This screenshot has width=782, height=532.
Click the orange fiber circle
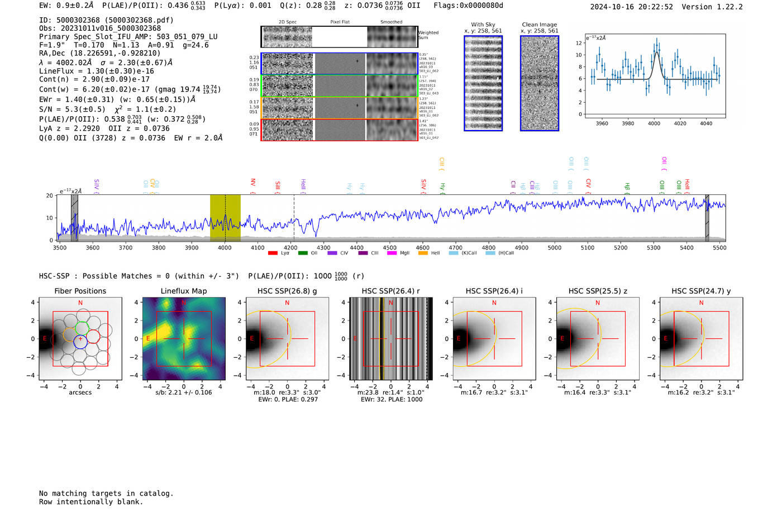(70, 334)
